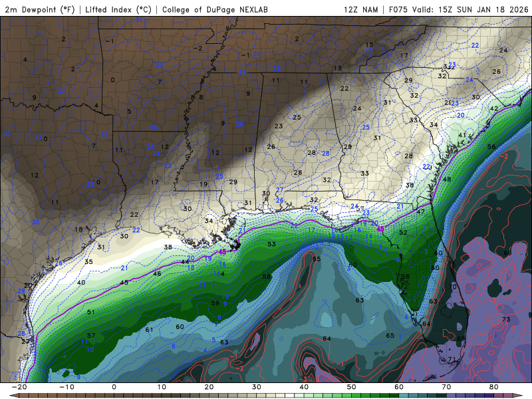532x399 pixels.
Task: Click the dewpoint value 73 east of Florida
Action: point(506,319)
